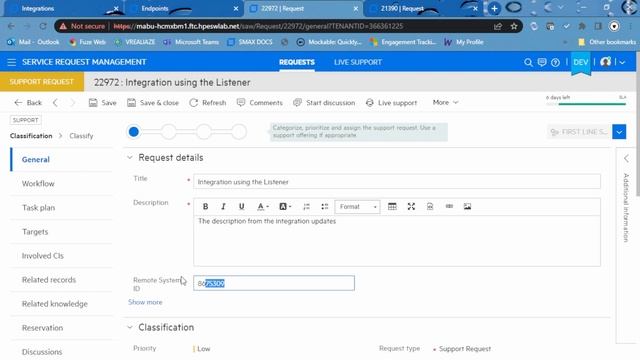Insert a link in description

point(449,207)
